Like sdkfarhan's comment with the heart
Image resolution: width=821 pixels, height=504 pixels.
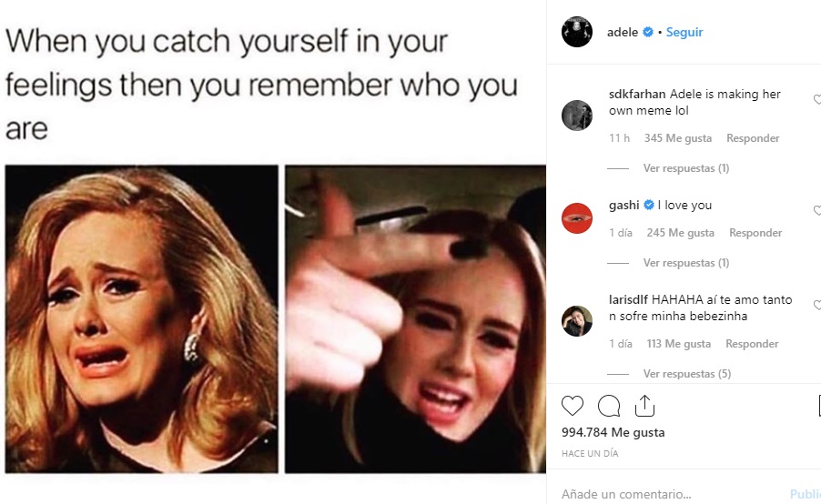pyautogui.click(x=817, y=99)
